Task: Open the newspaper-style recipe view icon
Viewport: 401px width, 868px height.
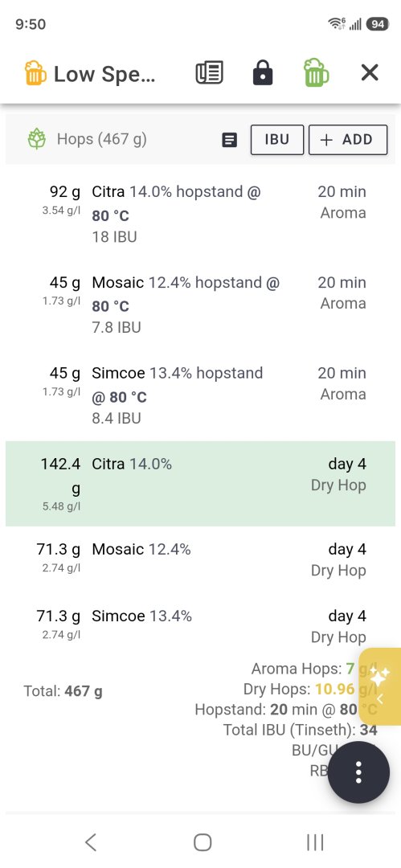Action: pyautogui.click(x=210, y=72)
